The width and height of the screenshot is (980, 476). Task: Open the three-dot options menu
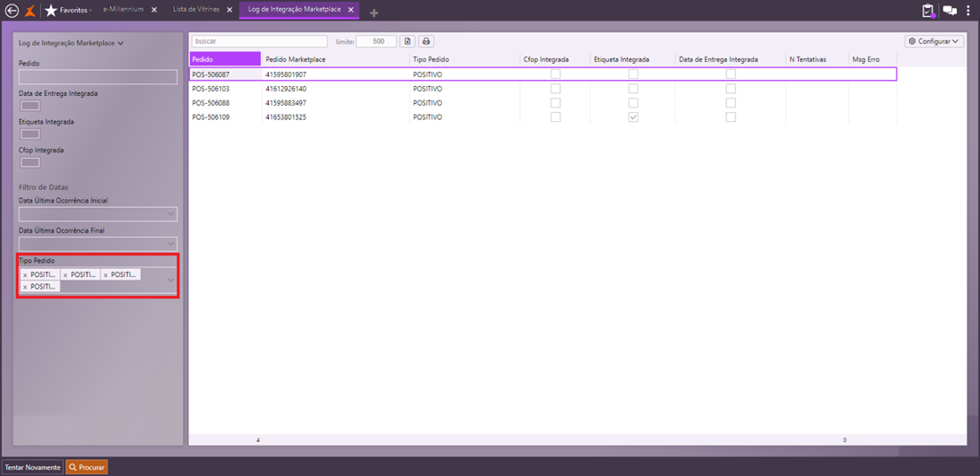(x=968, y=11)
